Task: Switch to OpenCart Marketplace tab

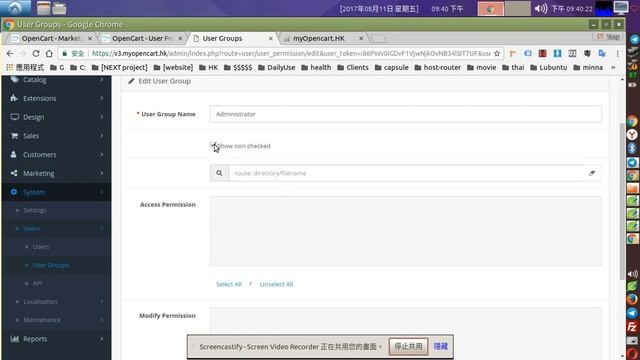Action: coord(51,38)
